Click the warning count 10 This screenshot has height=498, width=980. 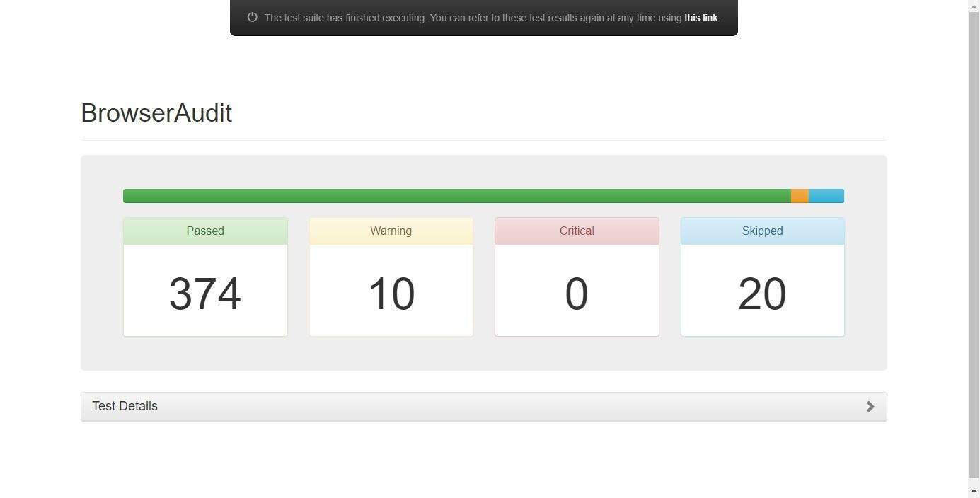point(391,294)
